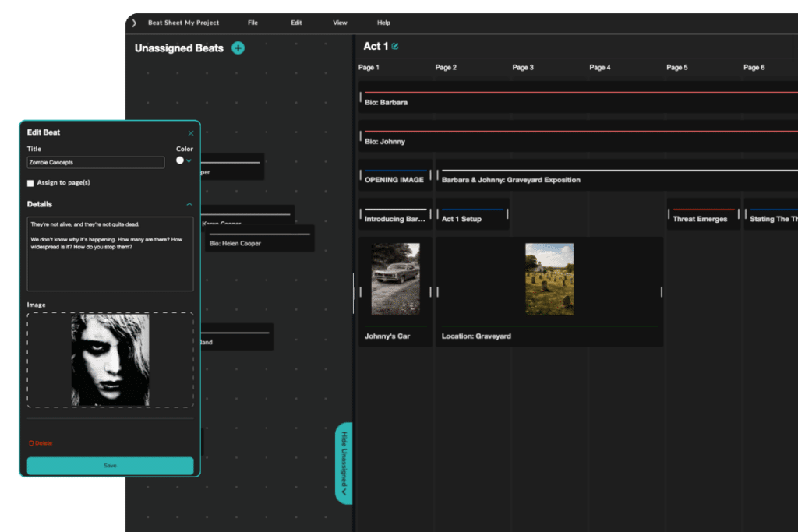Delete this beat

pyautogui.click(x=41, y=443)
